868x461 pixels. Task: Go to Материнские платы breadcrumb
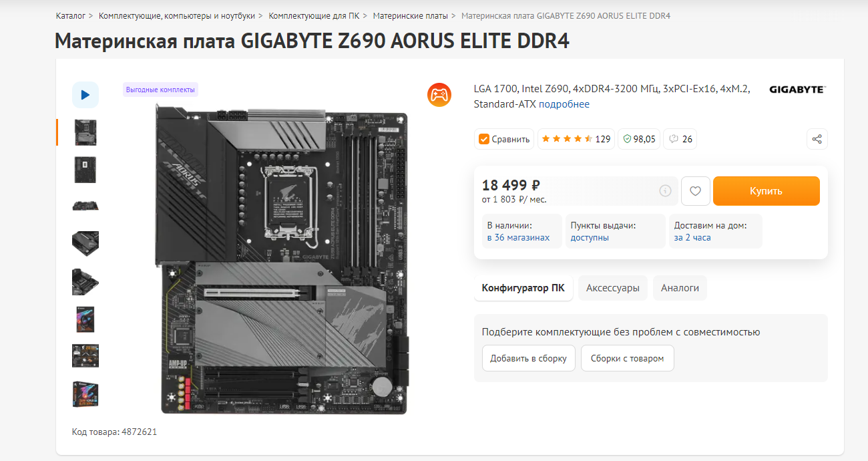pyautogui.click(x=411, y=15)
